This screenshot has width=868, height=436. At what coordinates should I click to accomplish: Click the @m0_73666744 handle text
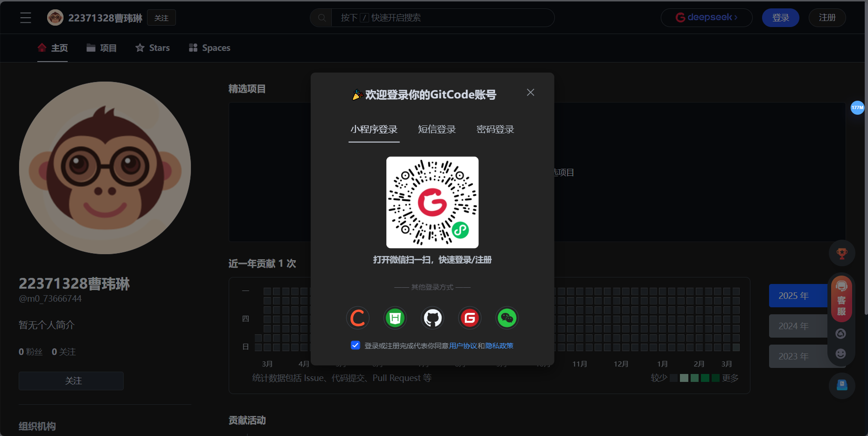(50, 298)
